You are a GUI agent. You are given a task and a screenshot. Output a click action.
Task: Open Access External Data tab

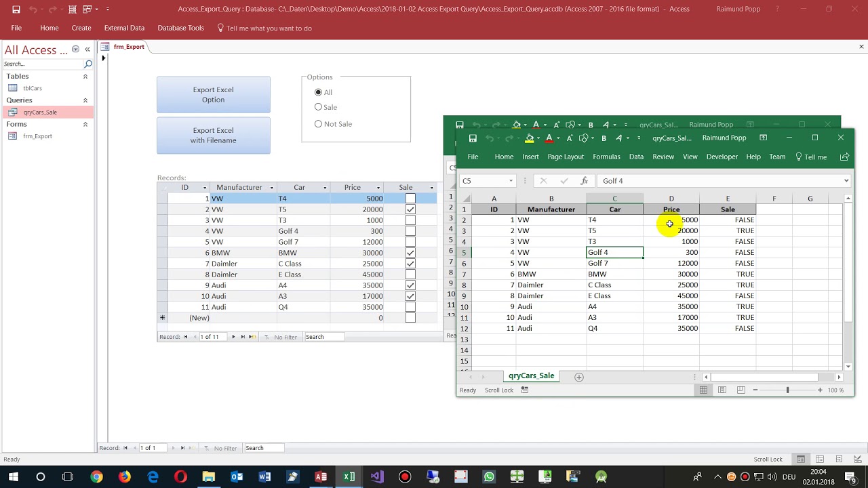124,28
